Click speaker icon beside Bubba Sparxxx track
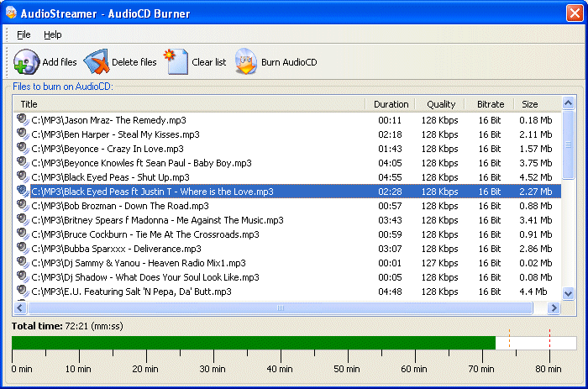Screen dimensions: 588x389 (x=23, y=249)
